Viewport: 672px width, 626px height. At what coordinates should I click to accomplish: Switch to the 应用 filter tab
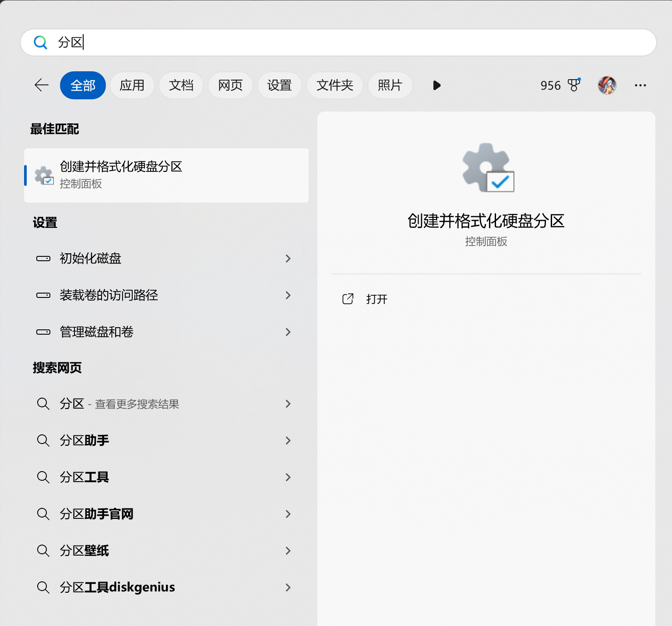point(132,85)
